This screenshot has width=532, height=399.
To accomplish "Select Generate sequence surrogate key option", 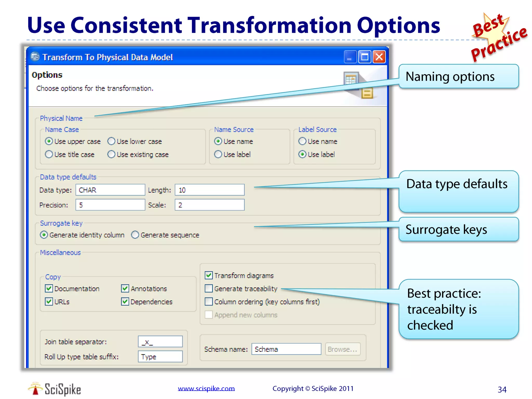I will (135, 235).
